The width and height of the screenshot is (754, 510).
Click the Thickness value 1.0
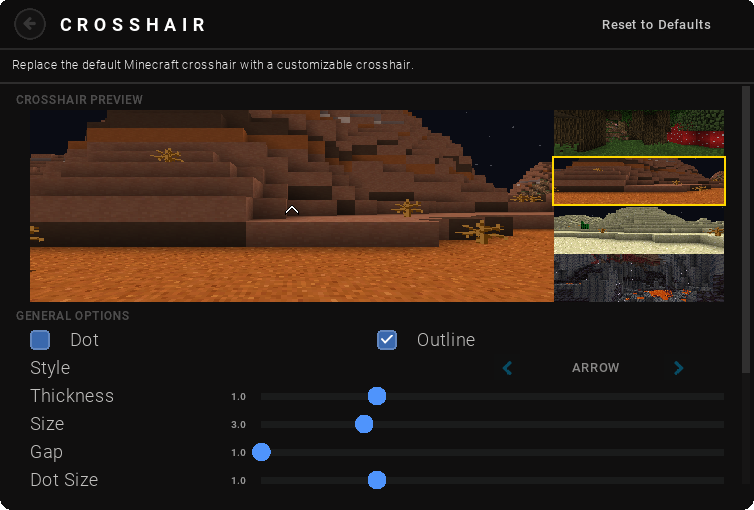239,397
